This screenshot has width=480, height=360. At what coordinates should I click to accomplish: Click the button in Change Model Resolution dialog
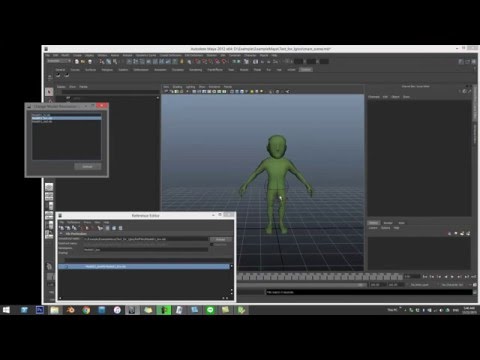coord(88,166)
